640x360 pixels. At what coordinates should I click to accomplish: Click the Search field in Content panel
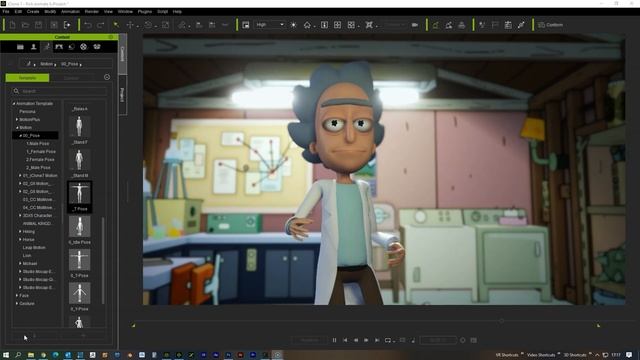[60, 91]
